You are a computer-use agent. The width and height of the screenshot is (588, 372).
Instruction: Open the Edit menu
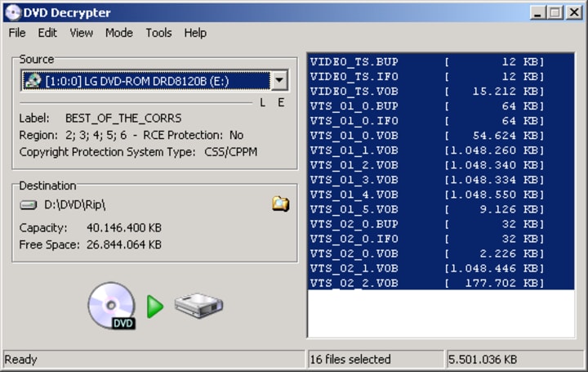click(x=47, y=33)
